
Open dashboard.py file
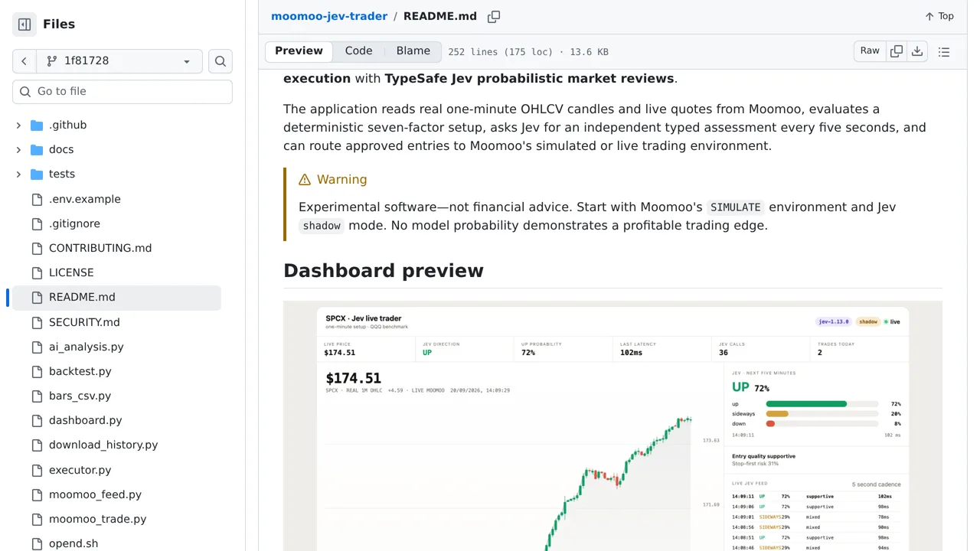click(86, 420)
